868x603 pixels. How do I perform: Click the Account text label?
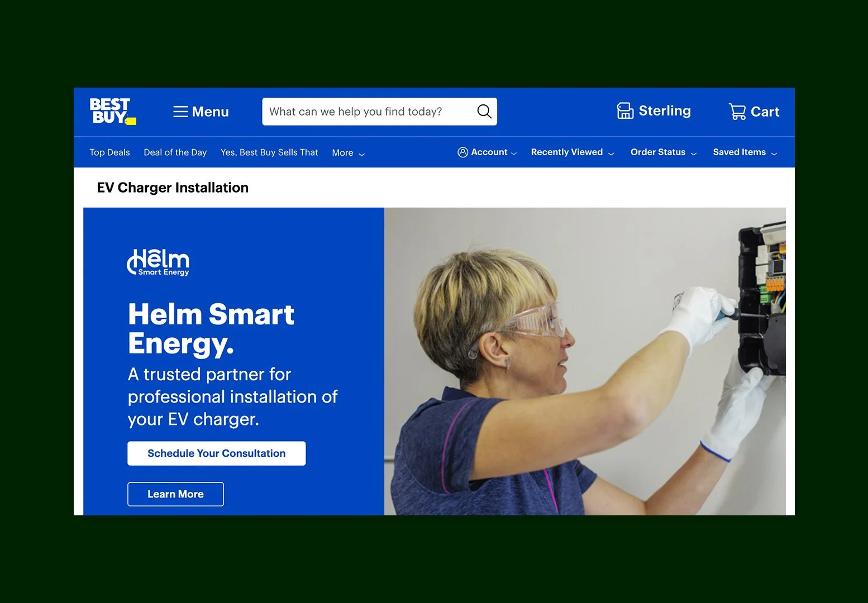pyautogui.click(x=489, y=152)
